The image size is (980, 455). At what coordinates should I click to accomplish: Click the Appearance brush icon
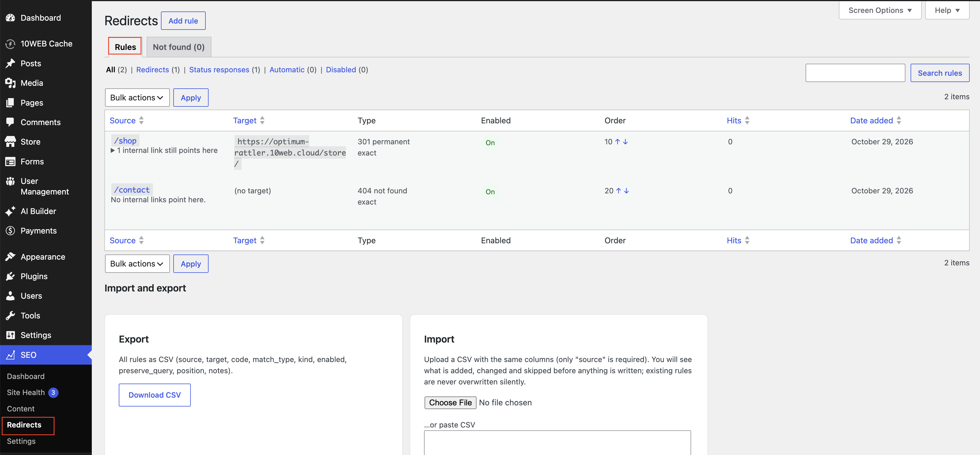(x=10, y=257)
